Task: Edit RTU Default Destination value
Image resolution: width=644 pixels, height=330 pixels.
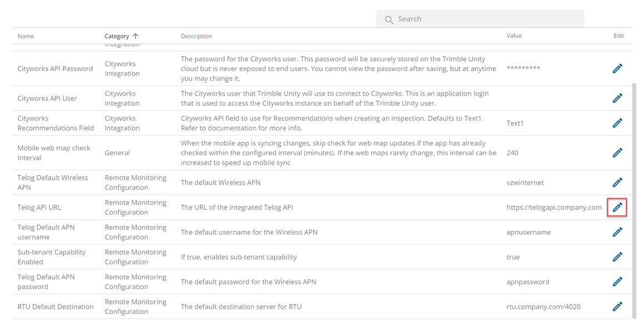Action: coord(617,307)
